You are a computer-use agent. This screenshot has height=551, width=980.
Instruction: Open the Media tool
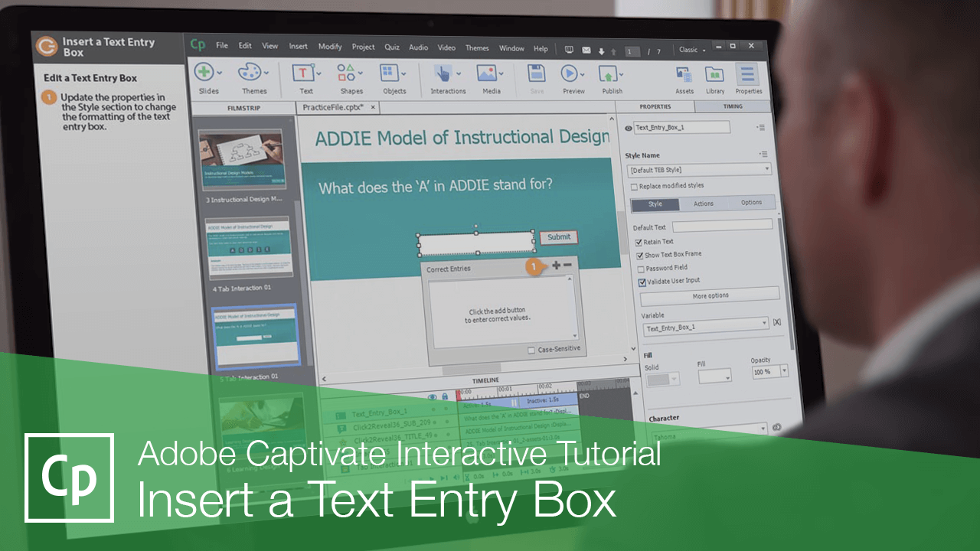click(x=488, y=73)
